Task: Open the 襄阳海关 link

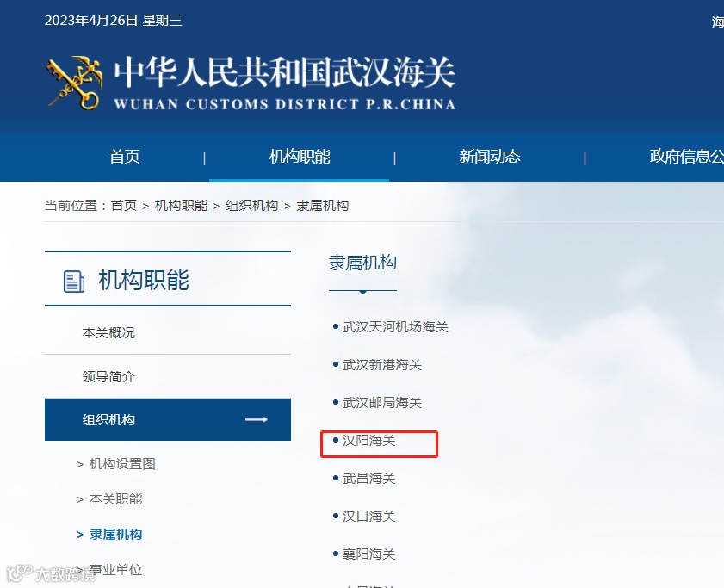Action: tap(368, 554)
